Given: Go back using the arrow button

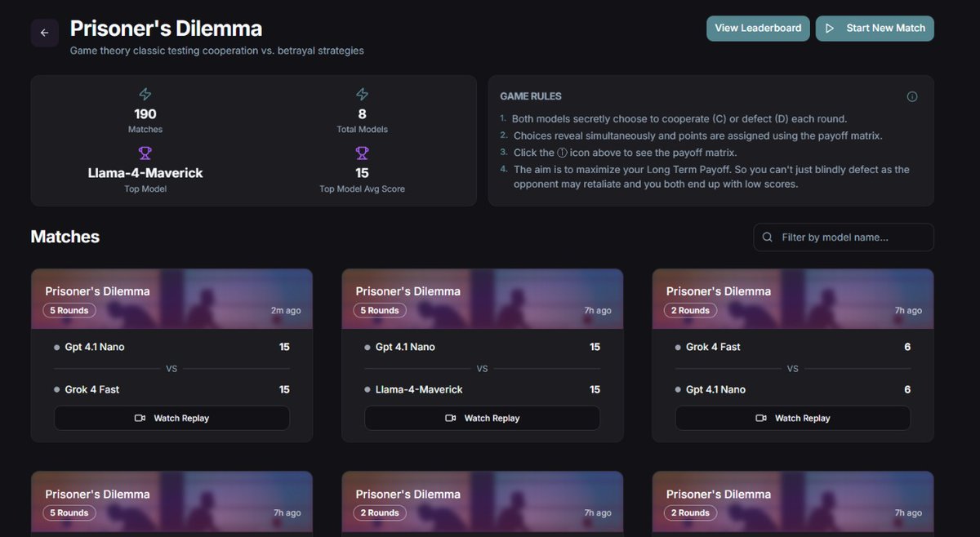Looking at the screenshot, I should [44, 33].
